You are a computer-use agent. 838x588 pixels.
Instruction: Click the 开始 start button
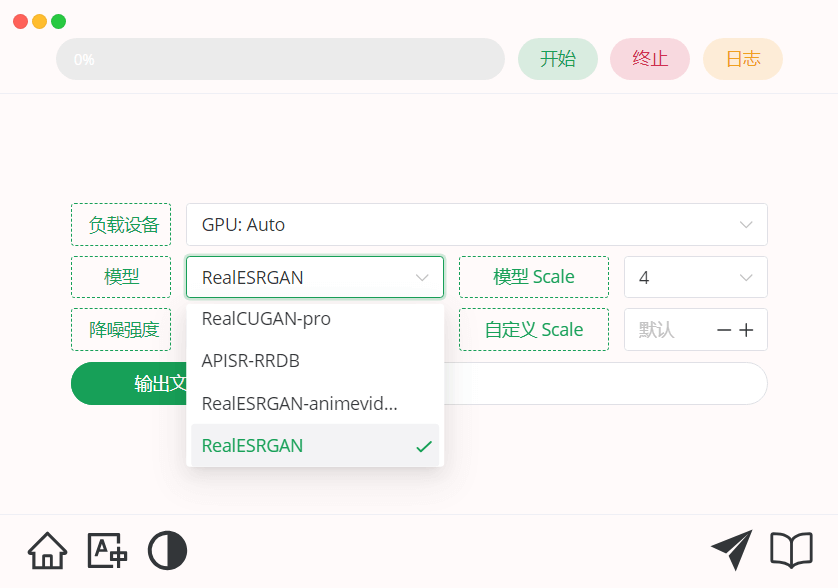point(558,59)
